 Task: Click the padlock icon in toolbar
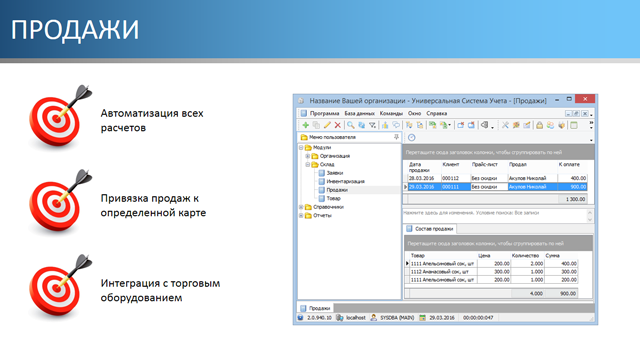[539, 125]
